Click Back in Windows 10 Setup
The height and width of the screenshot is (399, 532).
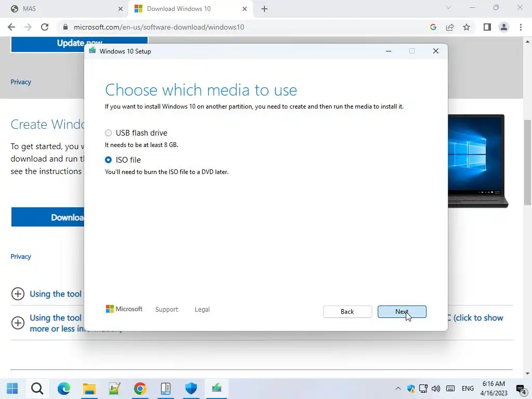coord(347,312)
